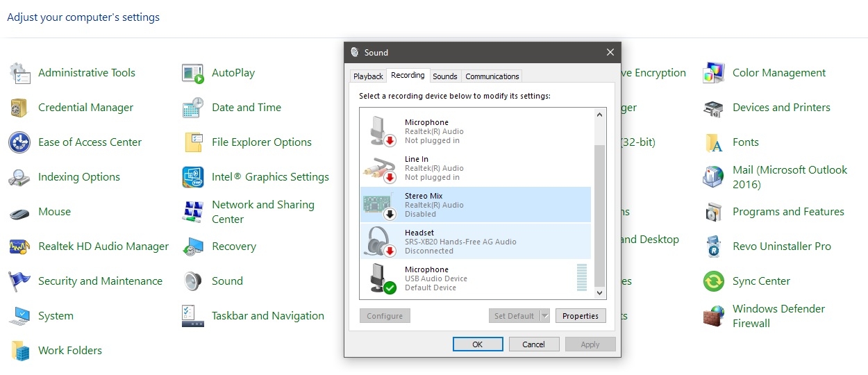
Task: Click Revo Uninstaller Pro icon
Action: tap(714, 247)
